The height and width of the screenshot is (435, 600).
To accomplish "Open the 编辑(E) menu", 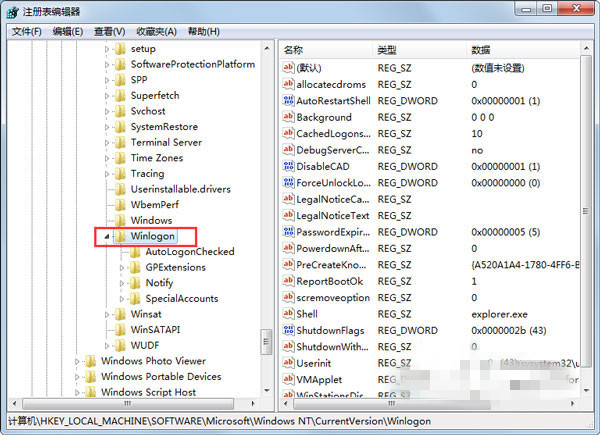I will click(68, 31).
